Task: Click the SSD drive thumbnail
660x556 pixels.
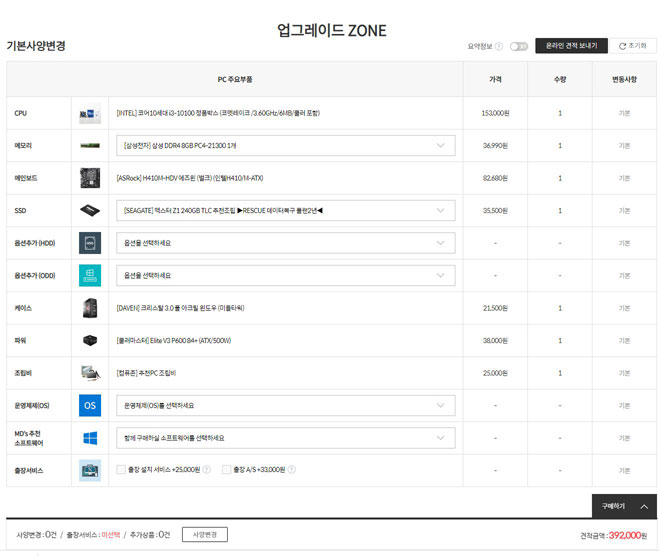Action: pyautogui.click(x=90, y=210)
